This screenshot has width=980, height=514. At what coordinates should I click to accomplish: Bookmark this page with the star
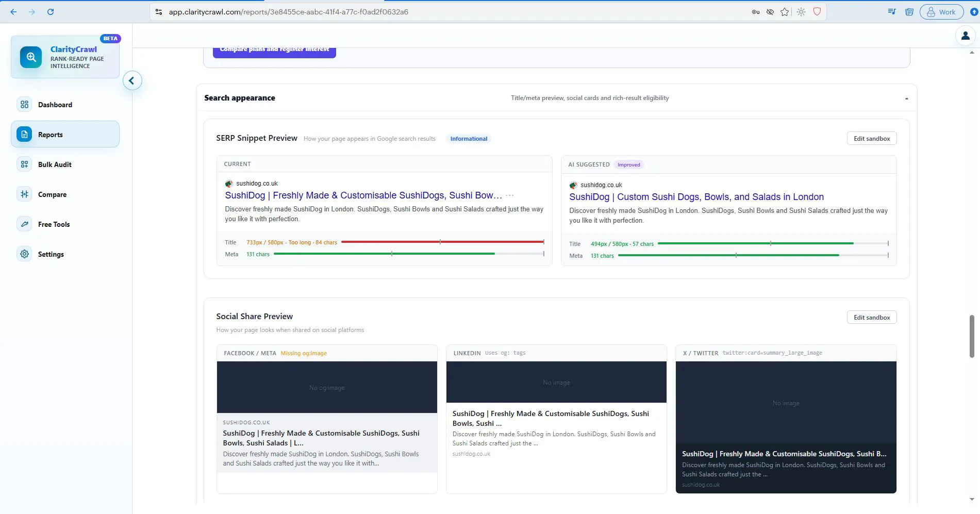[x=785, y=12]
